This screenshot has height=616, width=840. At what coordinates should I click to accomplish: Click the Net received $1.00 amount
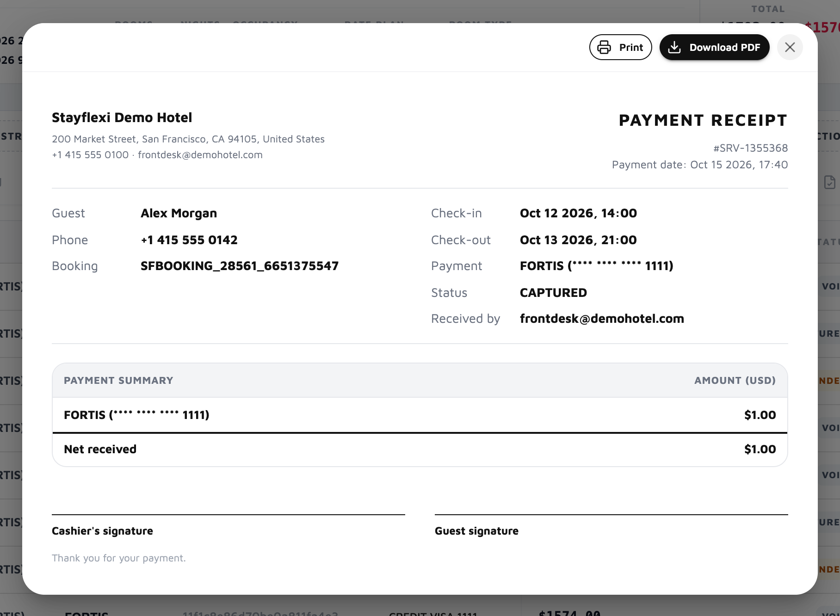760,449
